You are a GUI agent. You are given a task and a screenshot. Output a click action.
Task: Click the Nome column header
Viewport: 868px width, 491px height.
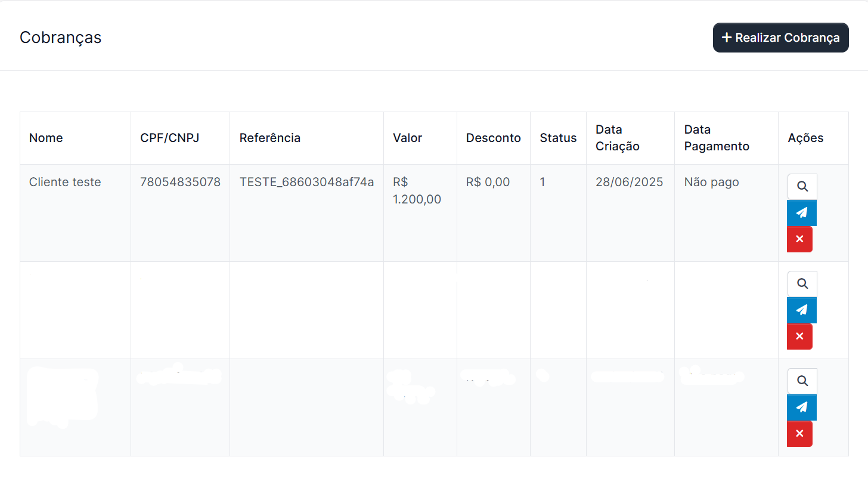tap(46, 138)
